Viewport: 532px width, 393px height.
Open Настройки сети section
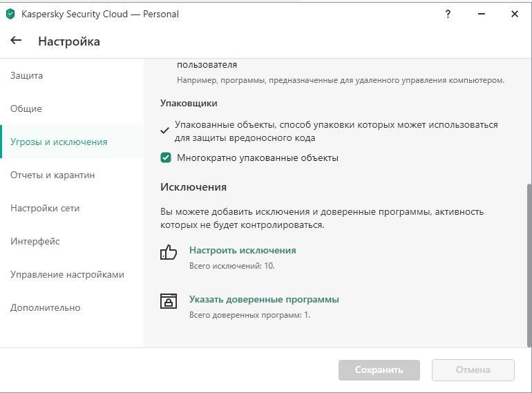point(45,208)
